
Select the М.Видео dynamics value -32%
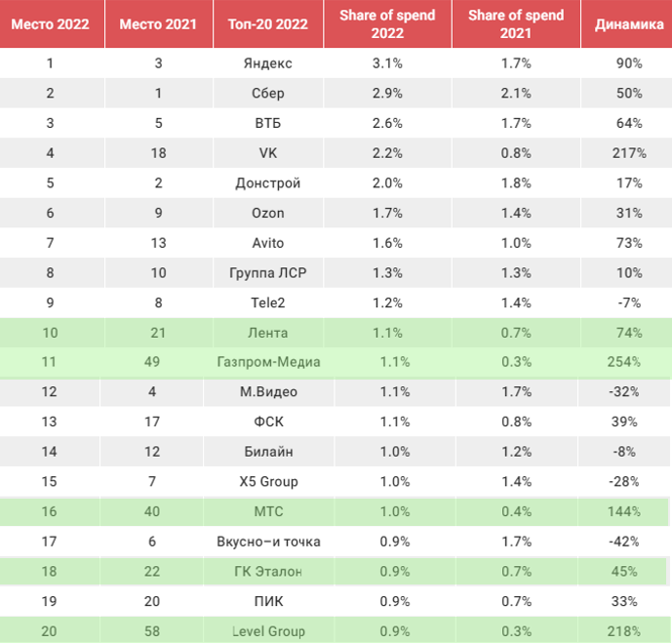[x=624, y=392]
